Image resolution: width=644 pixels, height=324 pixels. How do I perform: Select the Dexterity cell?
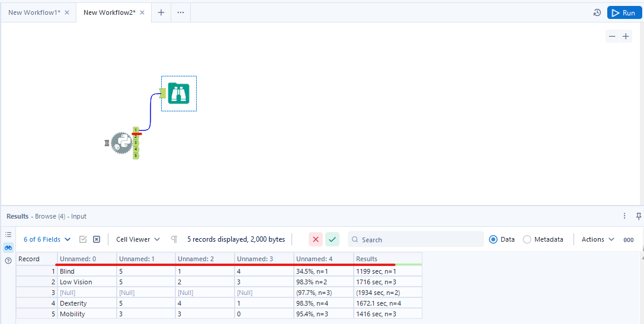point(87,303)
